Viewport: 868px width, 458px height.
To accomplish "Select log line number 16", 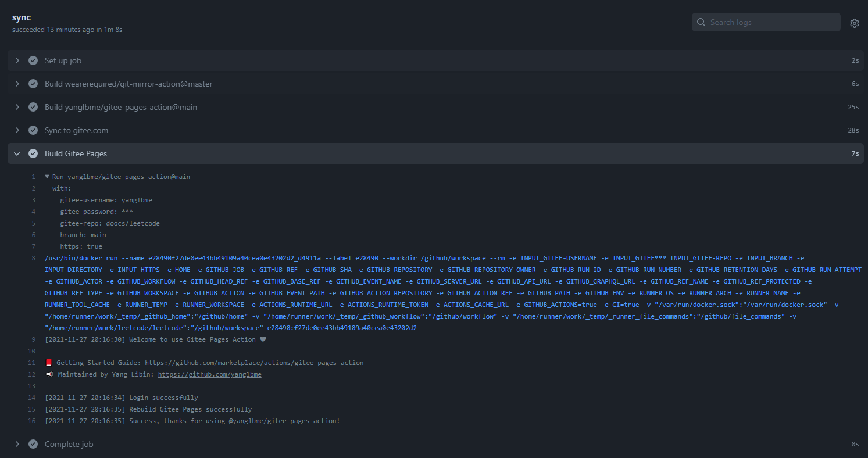I will 32,421.
